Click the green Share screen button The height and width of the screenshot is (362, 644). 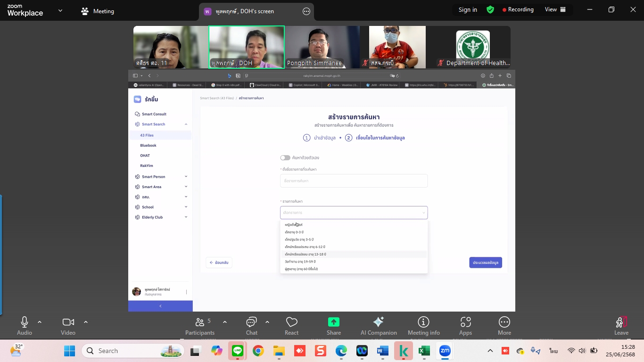[x=334, y=326]
